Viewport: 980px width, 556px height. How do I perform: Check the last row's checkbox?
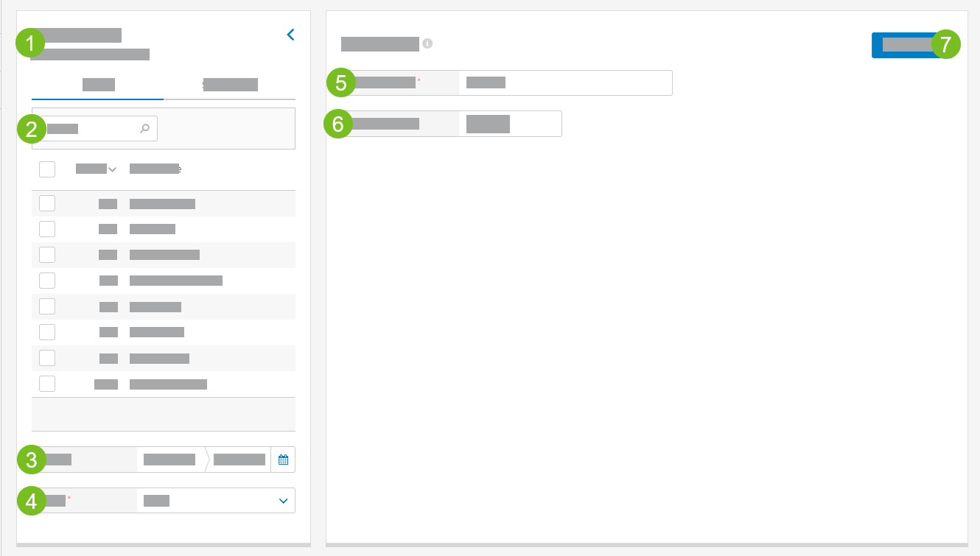click(47, 383)
